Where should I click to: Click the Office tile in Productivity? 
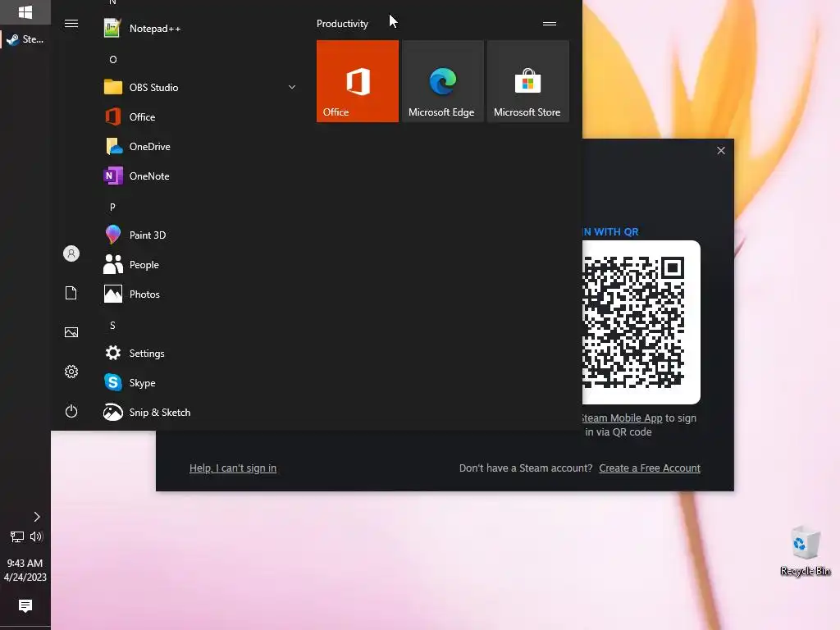click(358, 81)
